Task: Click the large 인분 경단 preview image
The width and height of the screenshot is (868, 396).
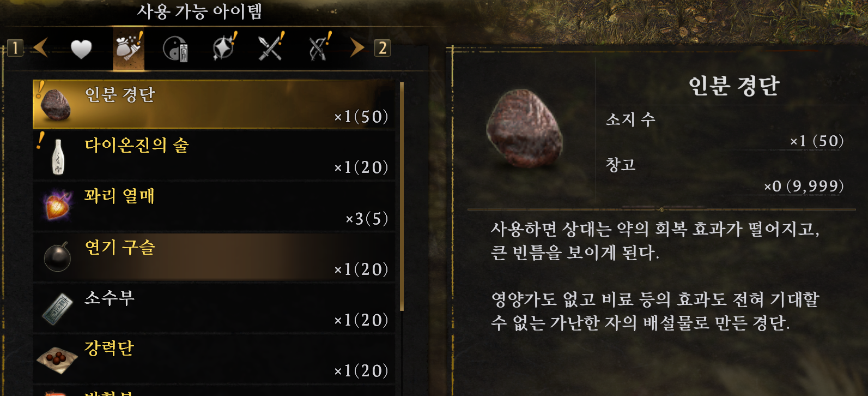Action: click(x=524, y=129)
